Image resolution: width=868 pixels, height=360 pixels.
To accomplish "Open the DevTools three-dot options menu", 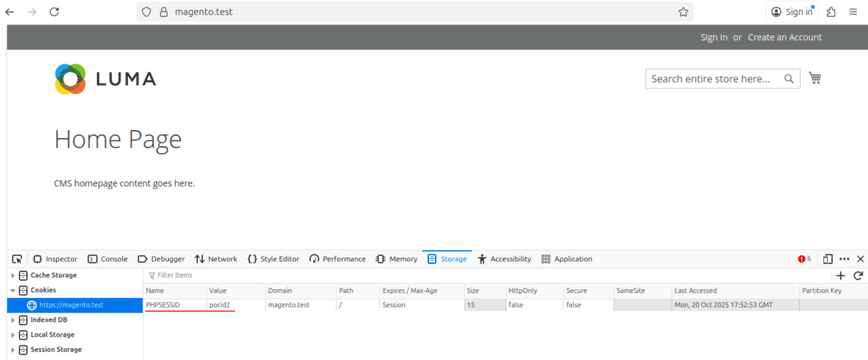I will tap(844, 259).
